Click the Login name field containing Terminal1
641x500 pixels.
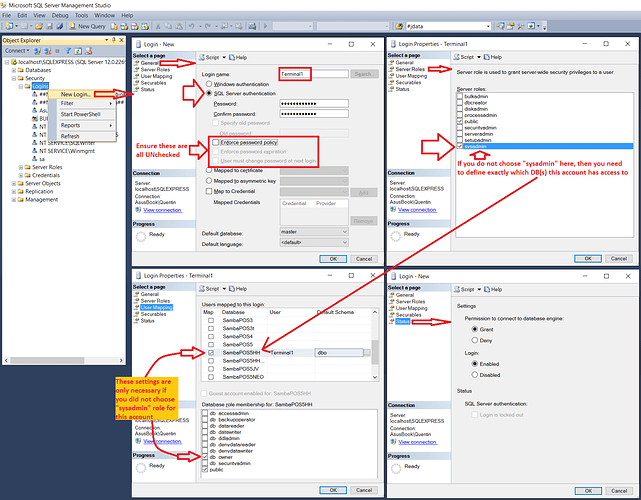coord(314,74)
